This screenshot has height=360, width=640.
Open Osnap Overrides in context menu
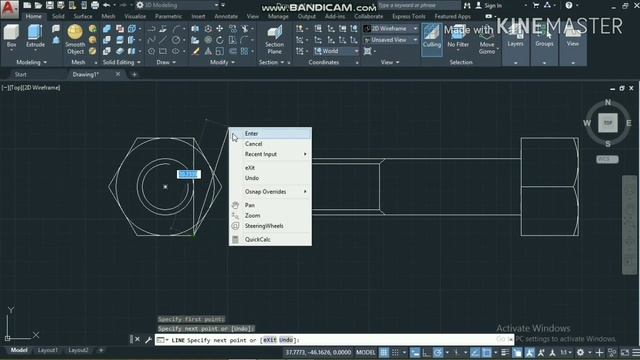(x=270, y=191)
